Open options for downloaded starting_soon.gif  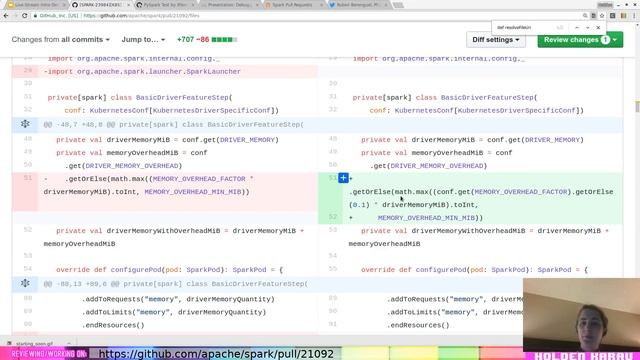point(69,344)
